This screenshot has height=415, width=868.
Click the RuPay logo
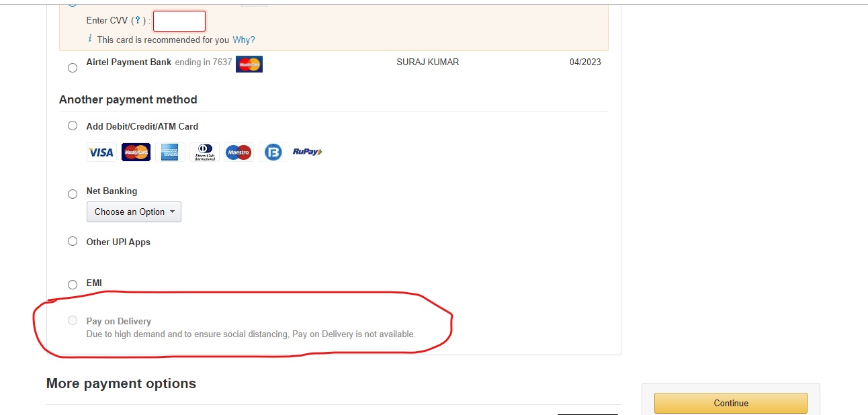(x=307, y=152)
